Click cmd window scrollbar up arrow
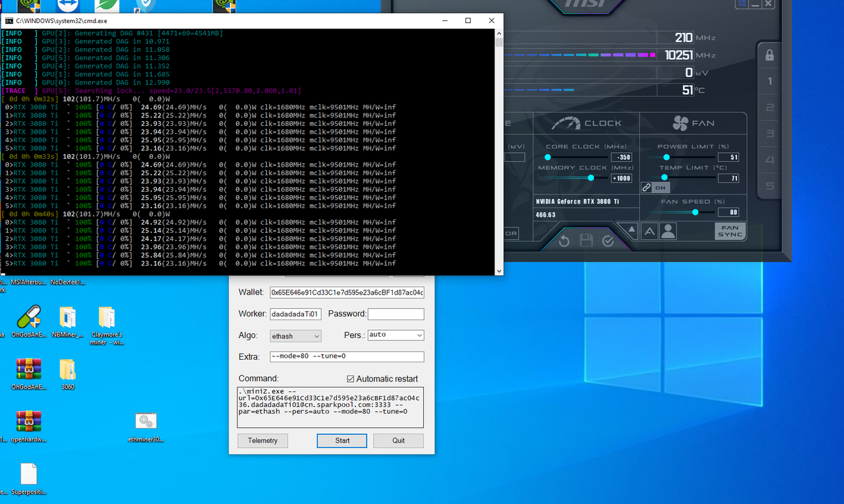This screenshot has height=504, width=844. coord(498,34)
